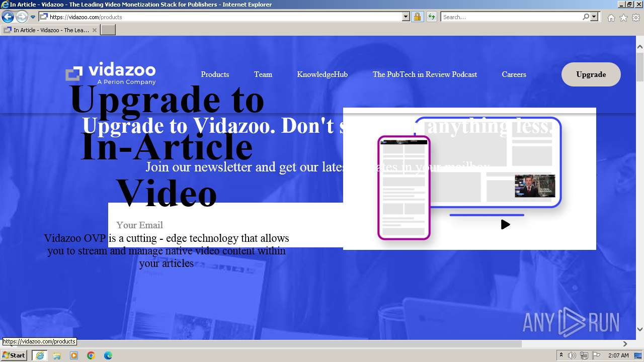This screenshot has width=644, height=362.
Task: Open the Team menu item
Action: [263, 74]
